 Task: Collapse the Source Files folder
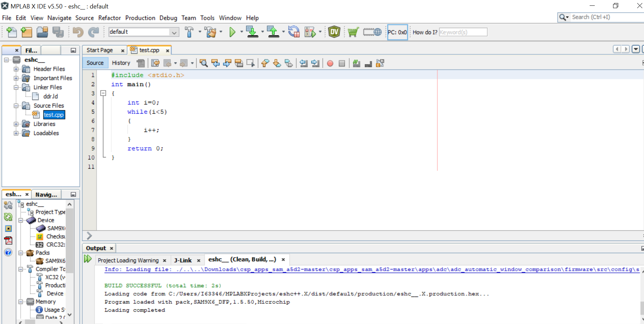point(16,106)
